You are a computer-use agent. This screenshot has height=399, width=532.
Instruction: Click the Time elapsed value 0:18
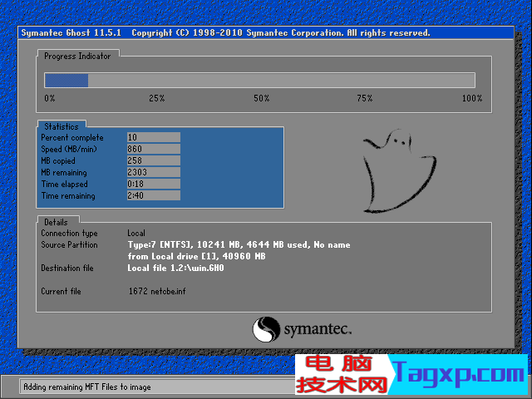pyautogui.click(x=153, y=184)
